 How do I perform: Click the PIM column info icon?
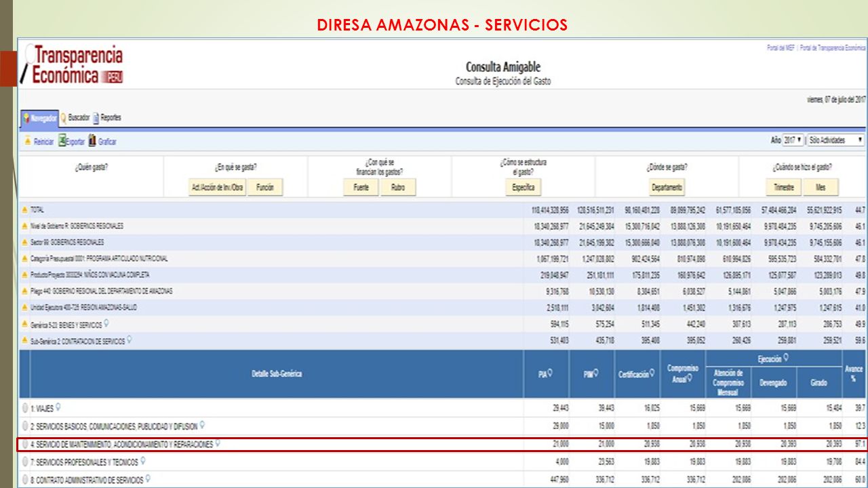pos(596,372)
